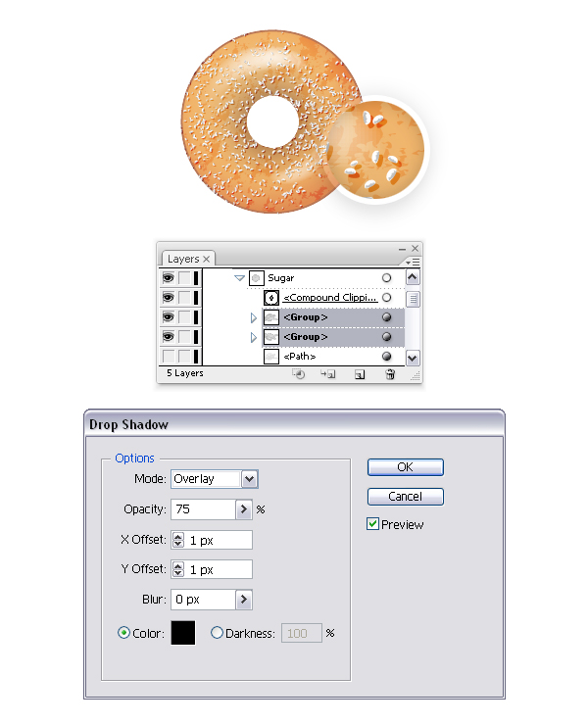The image size is (588, 725).
Task: Lock the Sugar layer
Action: [184, 278]
